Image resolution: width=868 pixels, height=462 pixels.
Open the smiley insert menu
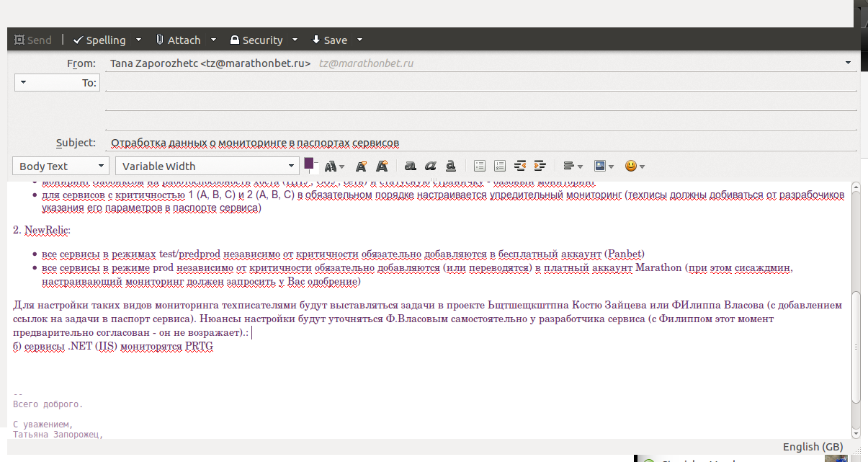635,166
